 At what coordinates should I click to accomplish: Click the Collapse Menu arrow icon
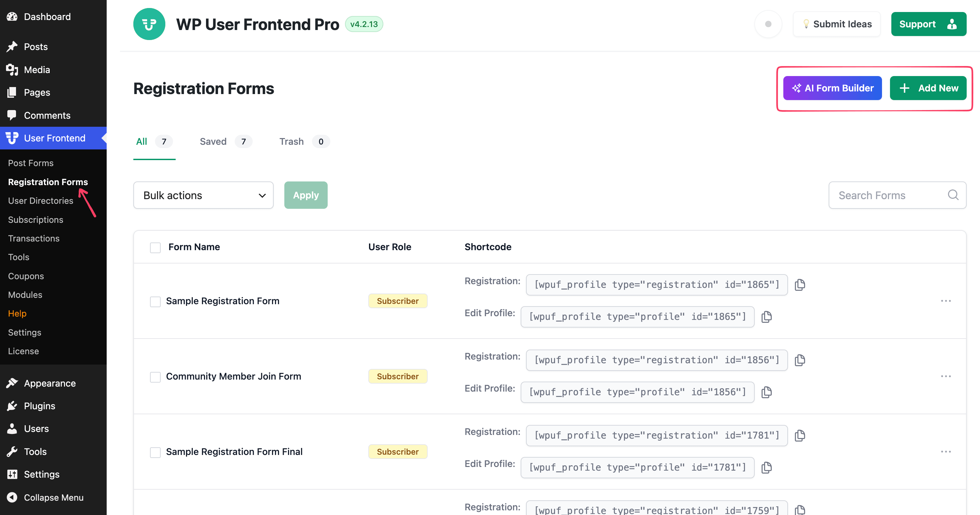(12, 498)
